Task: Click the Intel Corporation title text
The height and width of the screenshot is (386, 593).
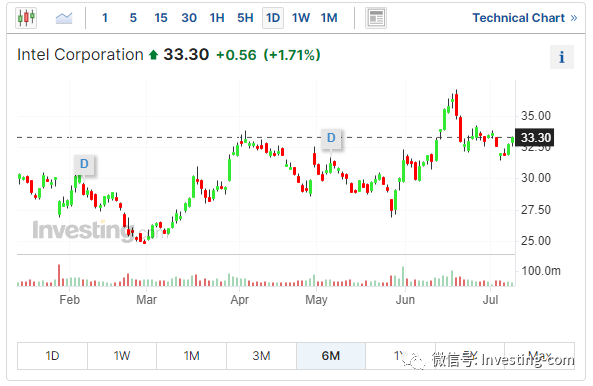Action: [80, 55]
